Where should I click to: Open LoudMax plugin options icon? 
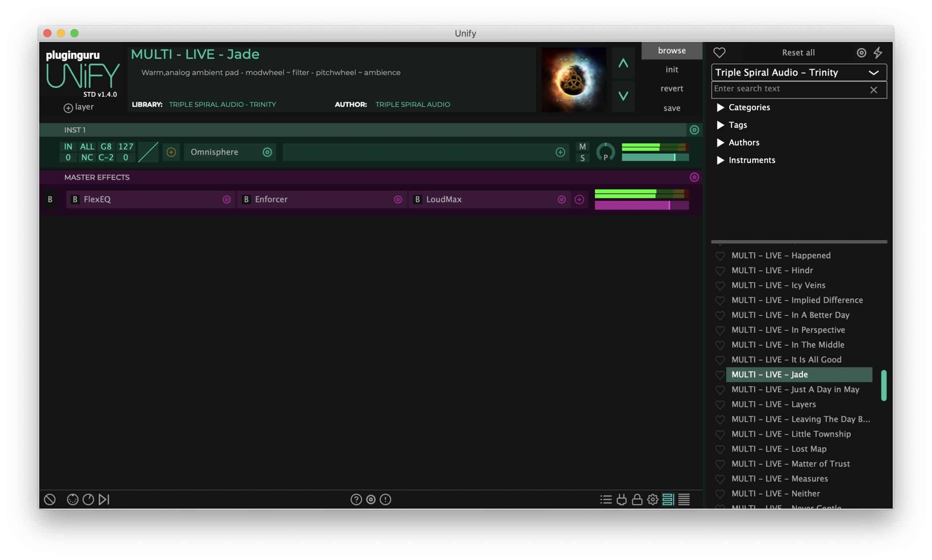pos(561,199)
